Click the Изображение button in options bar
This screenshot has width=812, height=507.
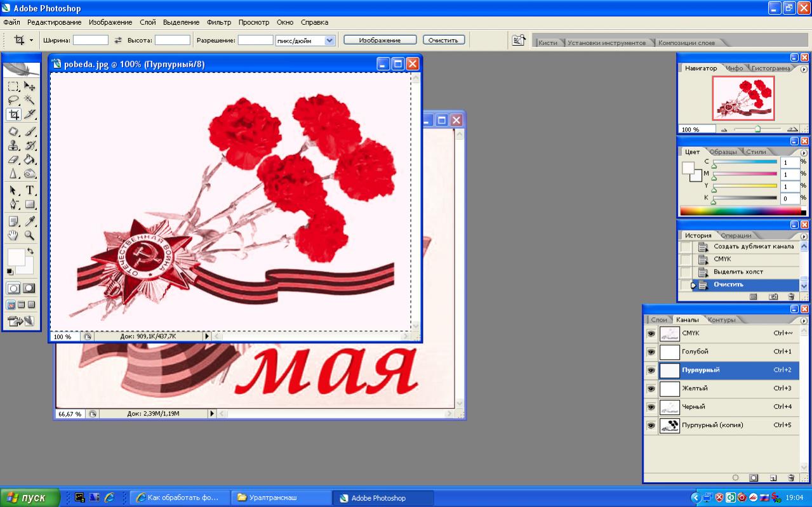(x=380, y=40)
